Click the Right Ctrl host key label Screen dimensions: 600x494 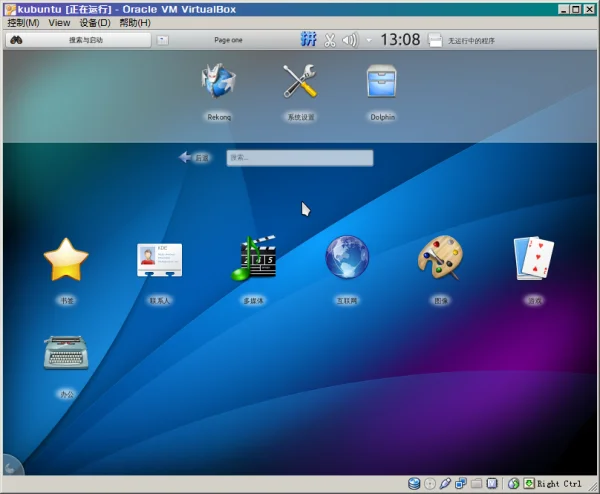[559, 484]
